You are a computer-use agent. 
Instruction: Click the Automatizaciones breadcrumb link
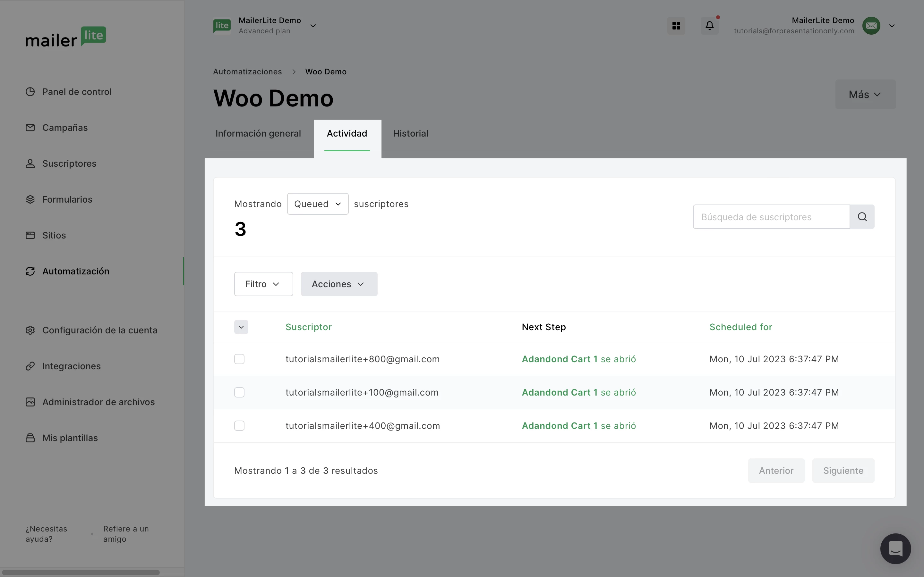coord(247,72)
